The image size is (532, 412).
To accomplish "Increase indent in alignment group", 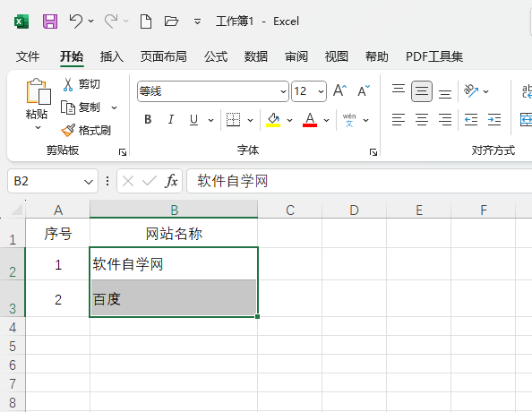I will coord(494,120).
